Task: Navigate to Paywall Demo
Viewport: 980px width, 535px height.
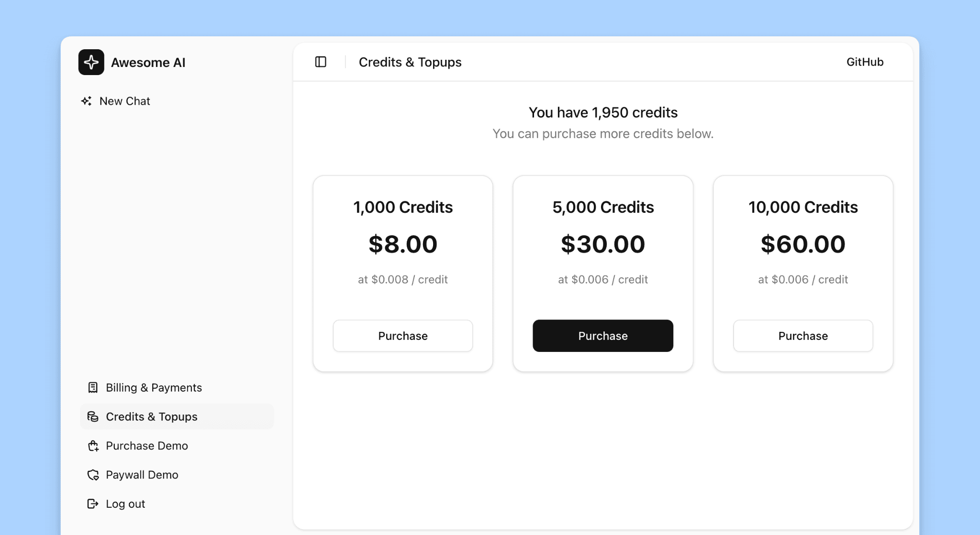Action: pyautogui.click(x=142, y=475)
